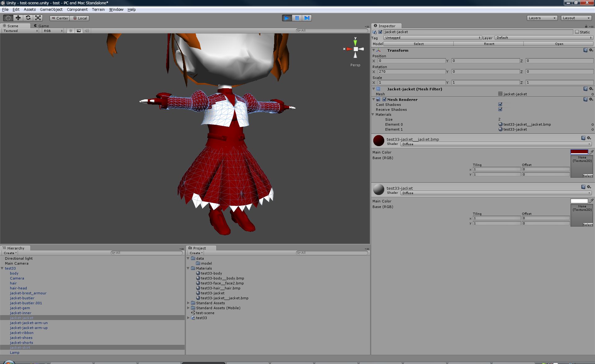Toggle scene lighting sun icon
The width and height of the screenshot is (595, 364).
coord(71,31)
